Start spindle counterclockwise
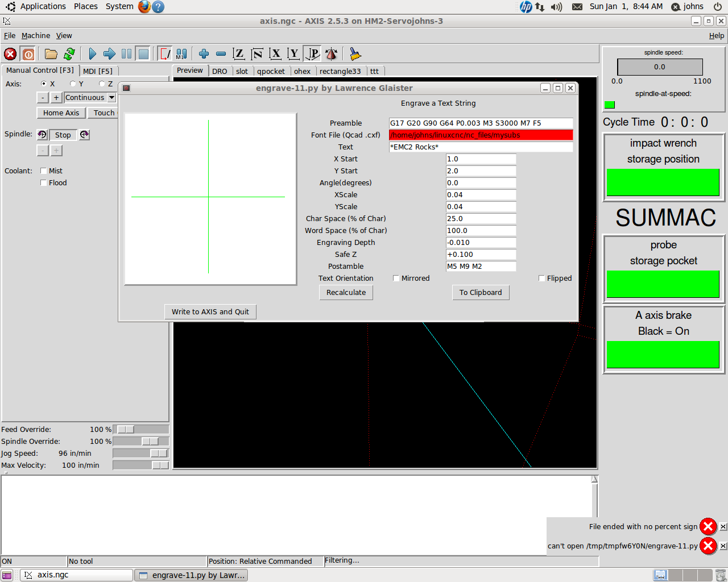Image resolution: width=728 pixels, height=582 pixels. click(x=42, y=135)
